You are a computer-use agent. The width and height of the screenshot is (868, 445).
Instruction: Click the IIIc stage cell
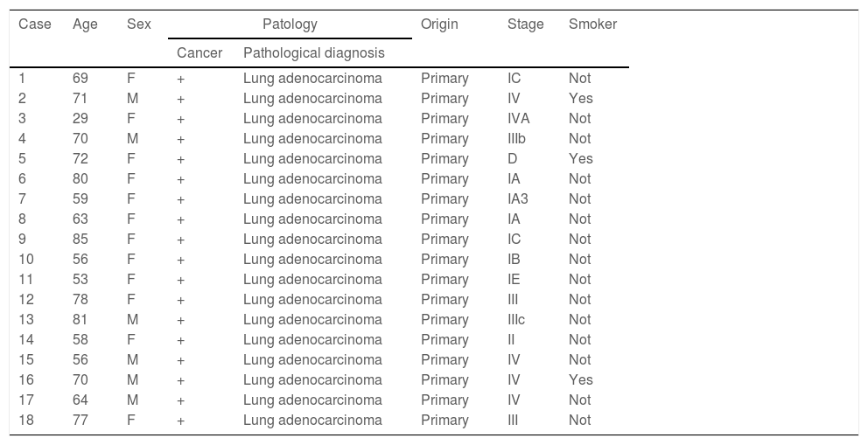[x=516, y=320]
